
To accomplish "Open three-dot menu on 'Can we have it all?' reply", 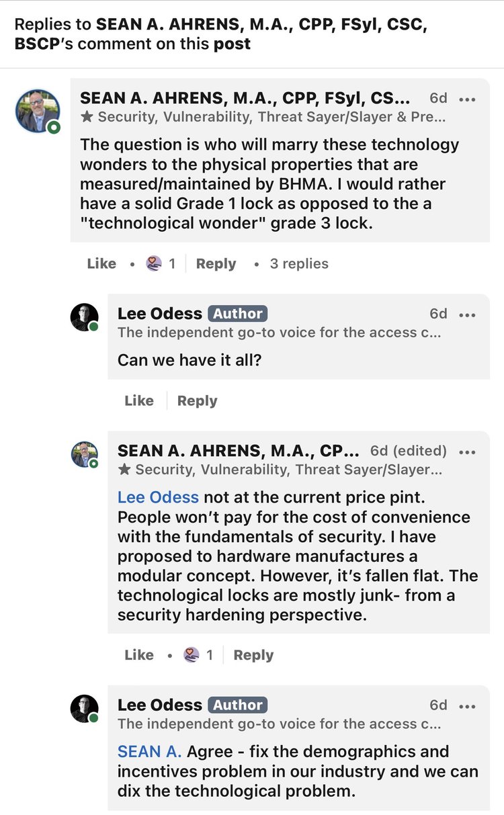I will pyautogui.click(x=467, y=314).
